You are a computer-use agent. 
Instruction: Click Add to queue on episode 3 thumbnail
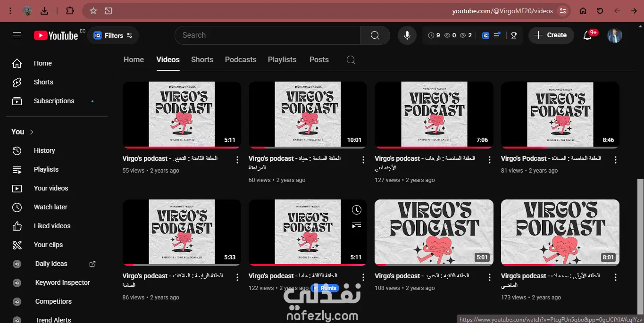pyautogui.click(x=357, y=225)
